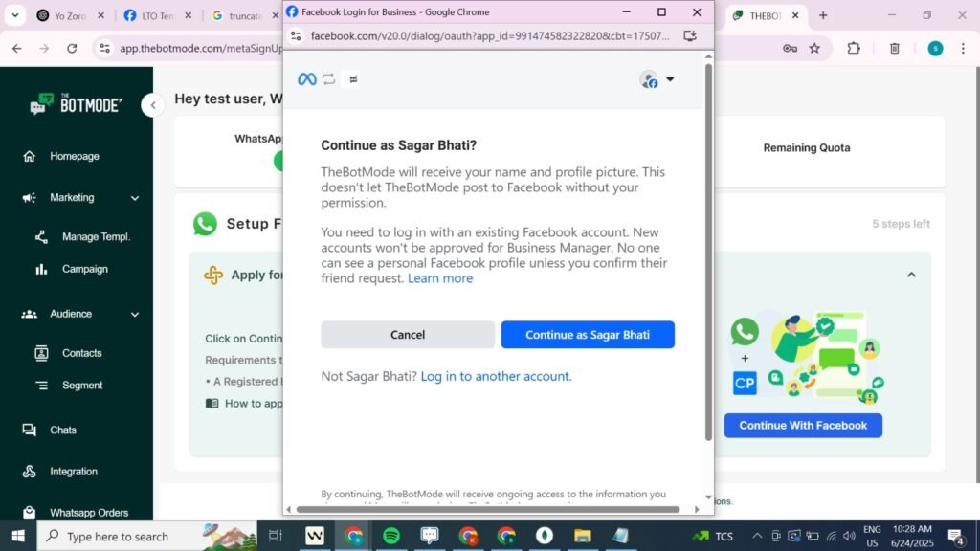Open Manage Templates in sidebar
Screen dimensions: 980x551
(x=96, y=237)
